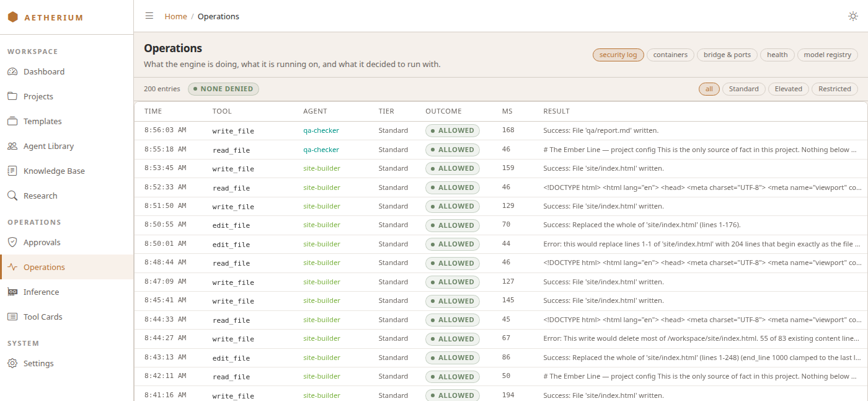Viewport: 868px width, 401px height.
Task: Click the Tool Cards icon
Action: click(x=12, y=317)
